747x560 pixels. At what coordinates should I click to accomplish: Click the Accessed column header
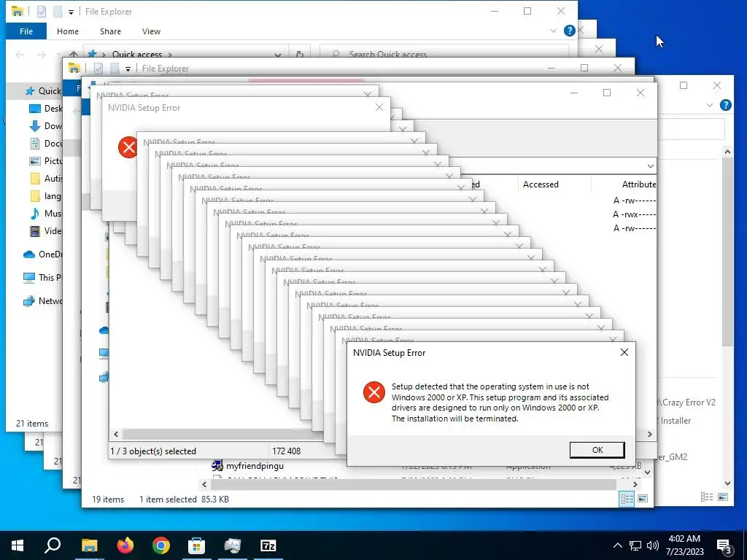click(541, 184)
